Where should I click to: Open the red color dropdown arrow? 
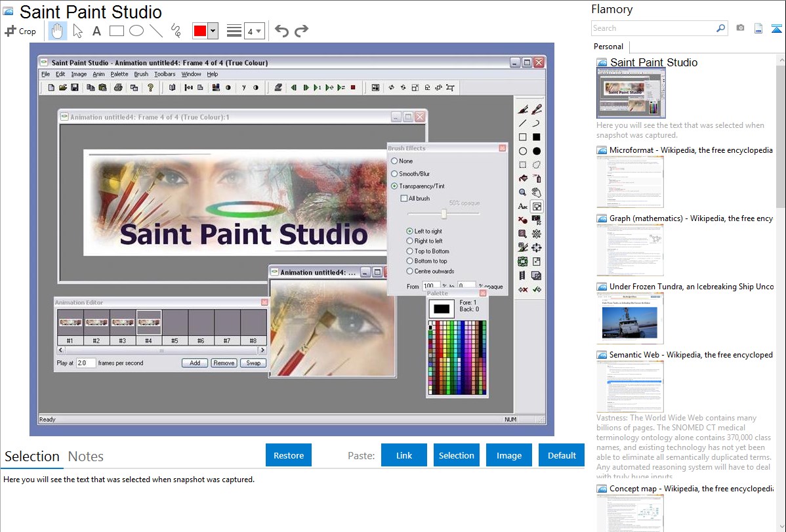[x=213, y=31]
